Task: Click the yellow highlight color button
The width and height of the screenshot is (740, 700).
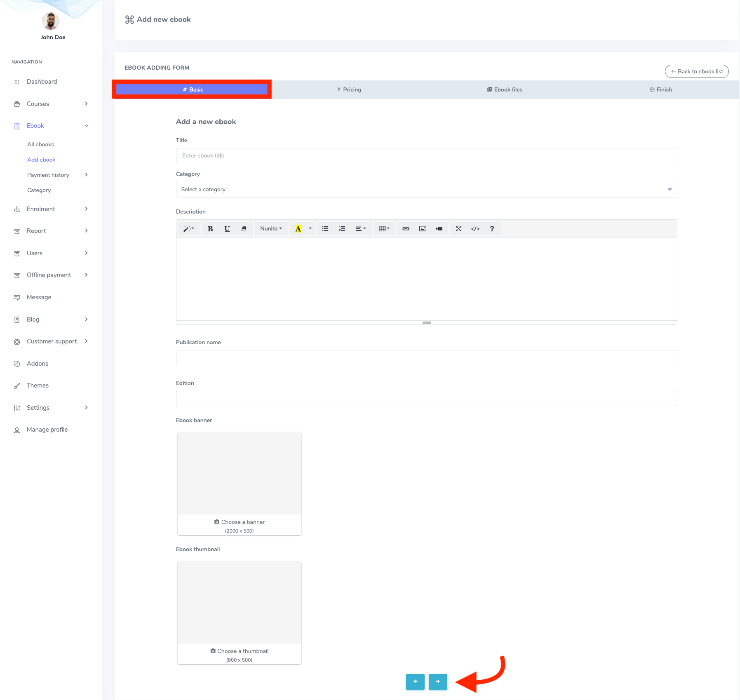Action: click(x=298, y=229)
